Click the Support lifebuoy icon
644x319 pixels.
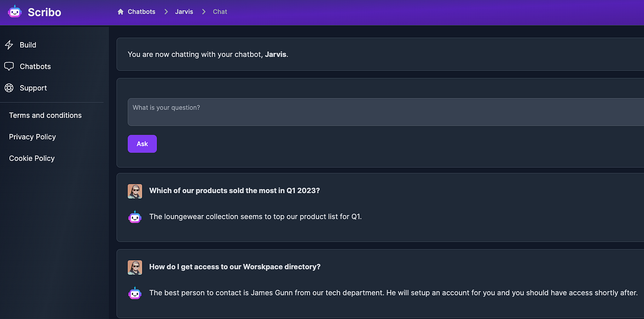point(9,88)
